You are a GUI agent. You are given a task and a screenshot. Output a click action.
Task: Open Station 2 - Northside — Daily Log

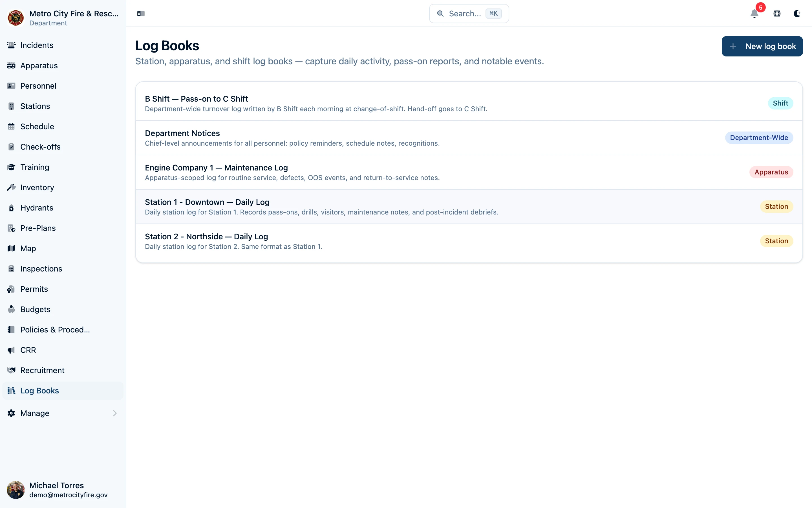(x=469, y=241)
